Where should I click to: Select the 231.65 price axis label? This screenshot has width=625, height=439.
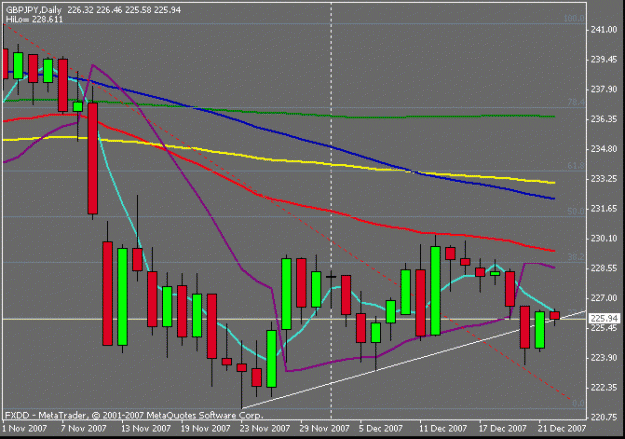603,209
